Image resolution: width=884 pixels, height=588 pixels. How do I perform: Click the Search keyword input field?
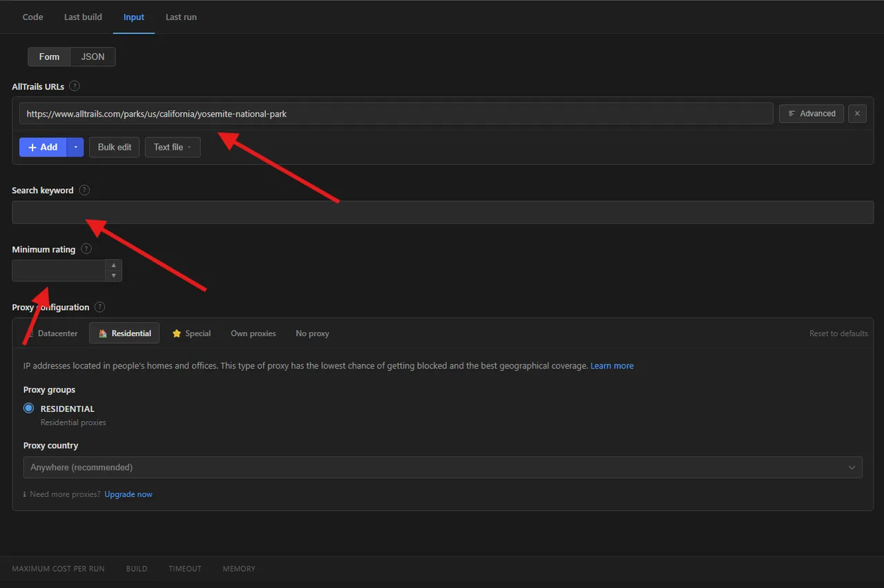click(x=443, y=212)
